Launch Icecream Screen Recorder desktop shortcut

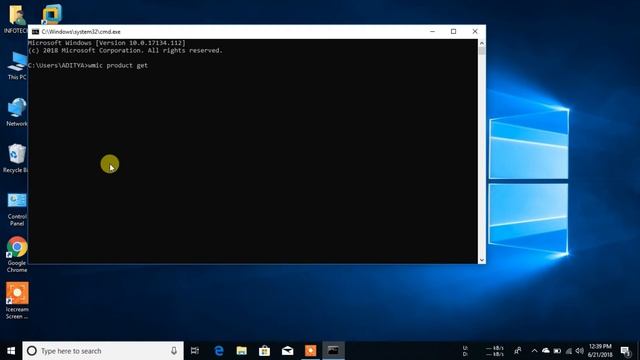(x=17, y=301)
